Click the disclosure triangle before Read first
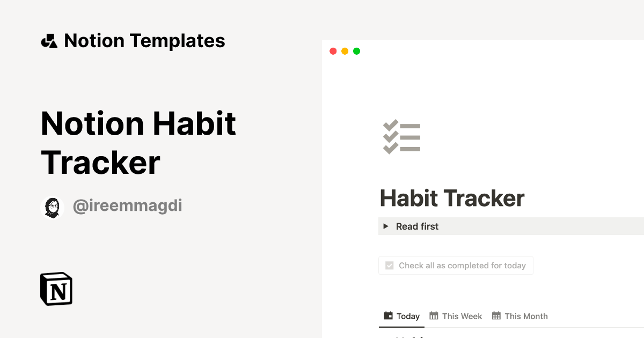The height and width of the screenshot is (338, 644). point(386,226)
